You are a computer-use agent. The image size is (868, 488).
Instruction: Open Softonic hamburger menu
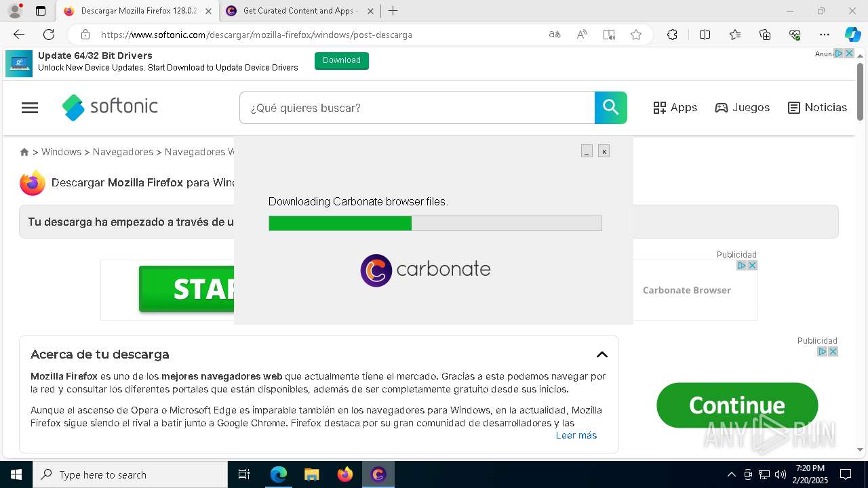pos(30,108)
